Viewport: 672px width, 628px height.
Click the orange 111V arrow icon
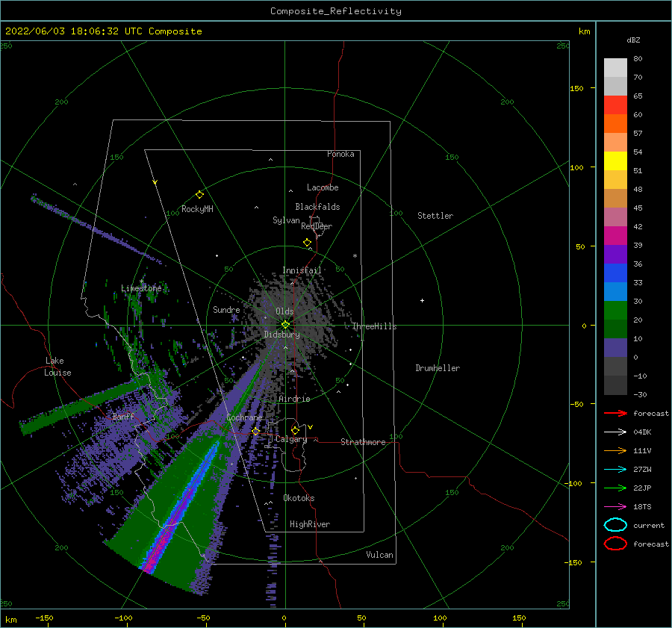(x=615, y=450)
